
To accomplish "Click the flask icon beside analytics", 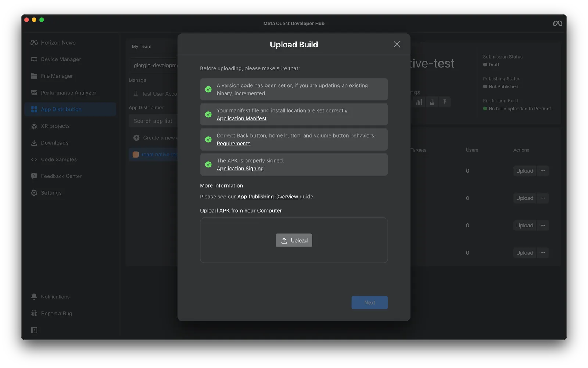I will pyautogui.click(x=432, y=102).
